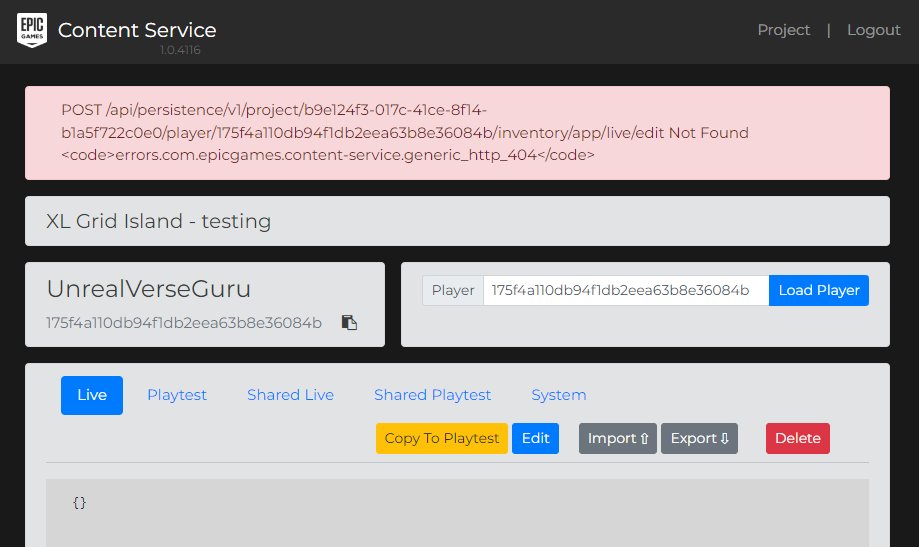Click the UnrealVerseGuru player name
Viewport: 919px width, 547px height.
click(149, 289)
